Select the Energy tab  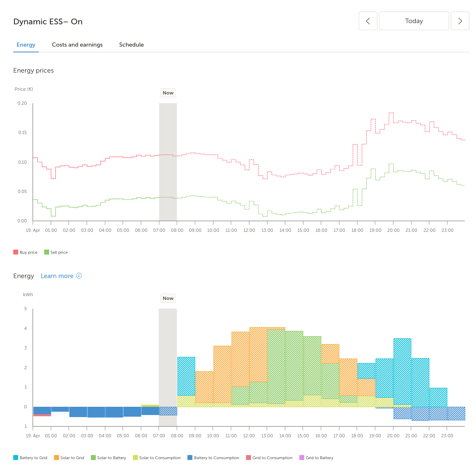click(x=26, y=45)
